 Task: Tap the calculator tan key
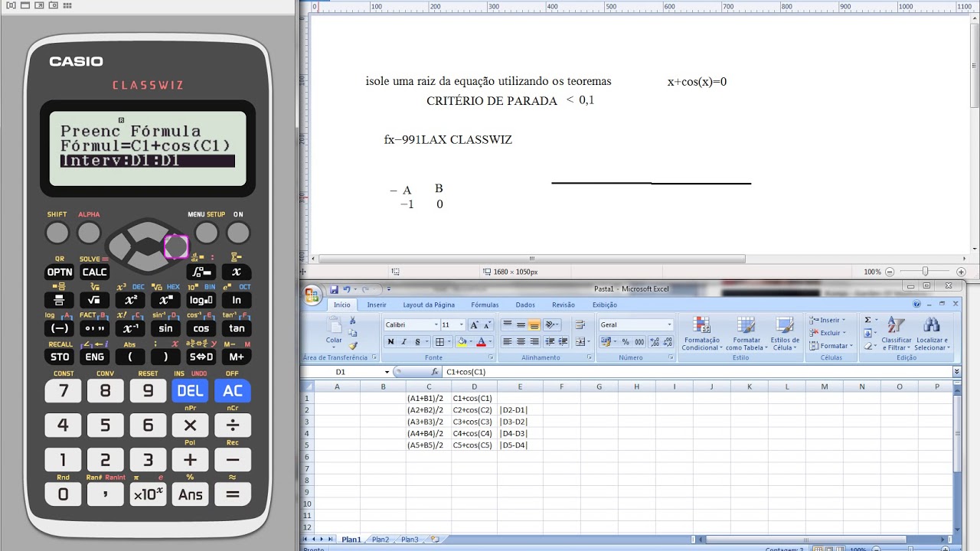pos(237,328)
